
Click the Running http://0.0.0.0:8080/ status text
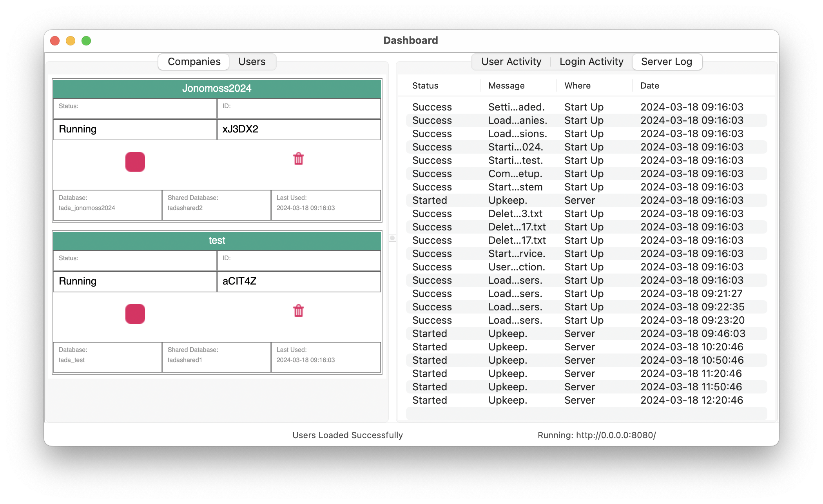pyautogui.click(x=597, y=435)
